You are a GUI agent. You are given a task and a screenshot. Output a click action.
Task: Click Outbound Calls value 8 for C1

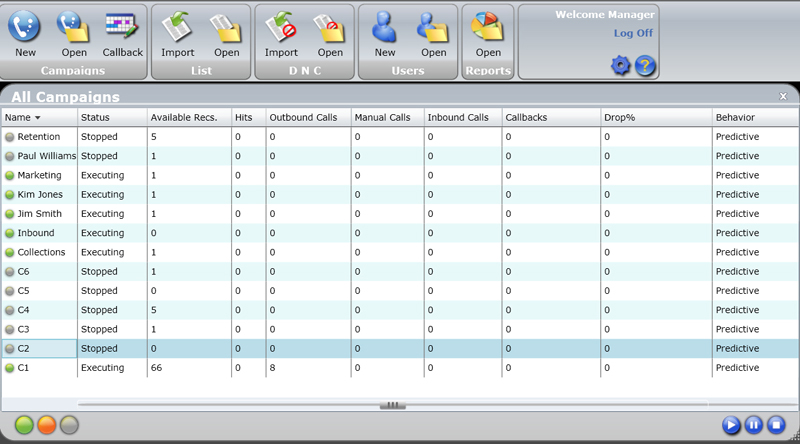point(272,367)
